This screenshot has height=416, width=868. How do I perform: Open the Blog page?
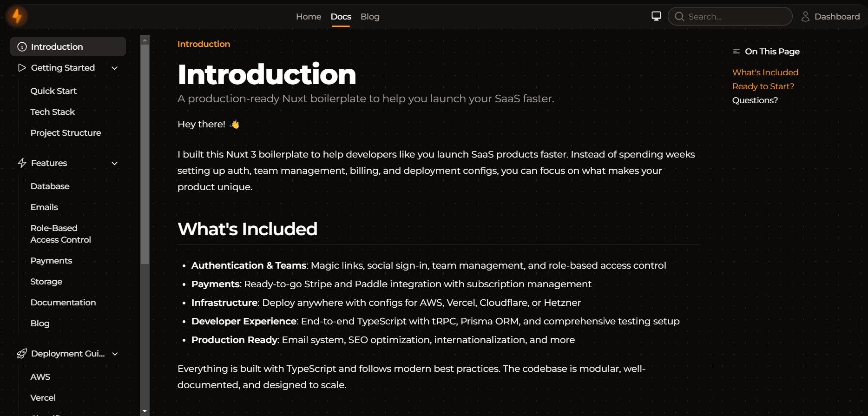369,16
